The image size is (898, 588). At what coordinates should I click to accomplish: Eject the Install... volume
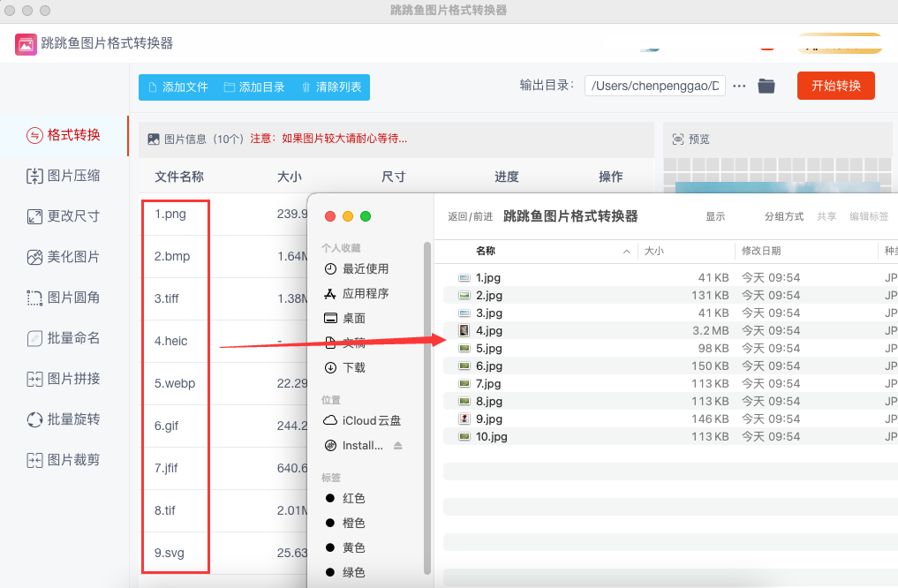click(x=398, y=446)
